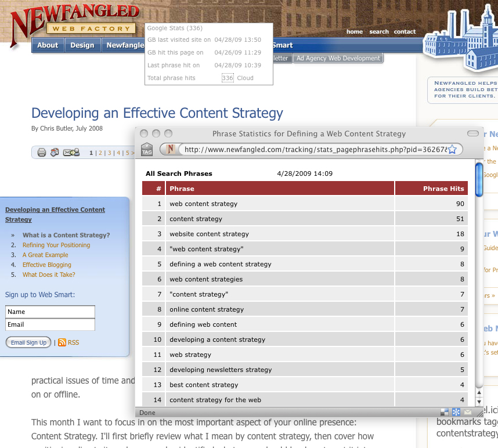This screenshot has width=498, height=448.
Task: Open the RSS text link
Action: [73, 342]
